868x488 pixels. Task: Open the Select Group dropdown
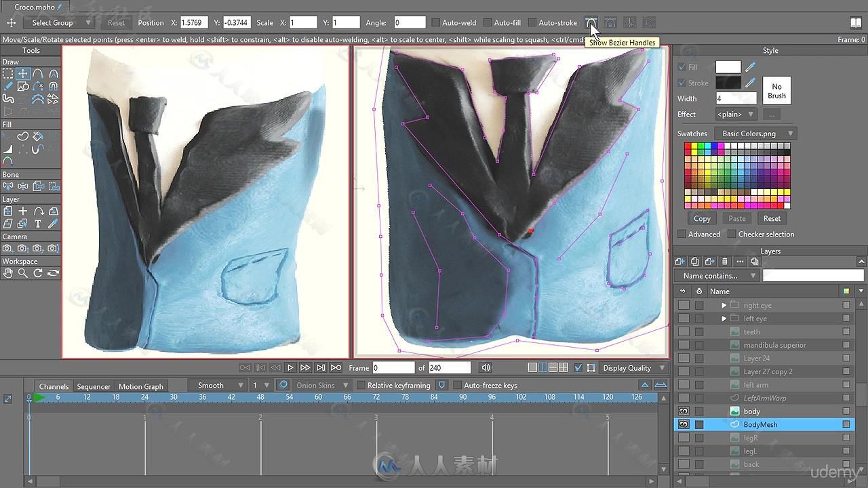click(60, 23)
